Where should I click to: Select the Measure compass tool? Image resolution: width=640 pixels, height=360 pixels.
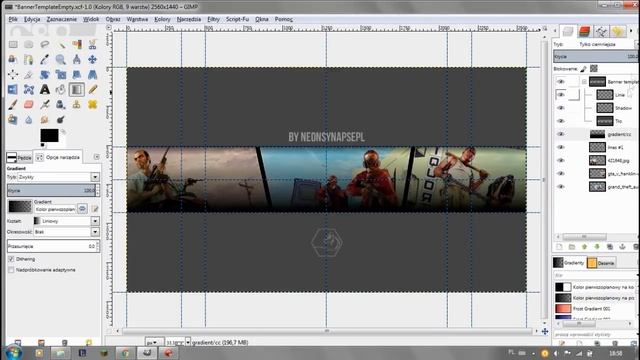tap(77, 59)
